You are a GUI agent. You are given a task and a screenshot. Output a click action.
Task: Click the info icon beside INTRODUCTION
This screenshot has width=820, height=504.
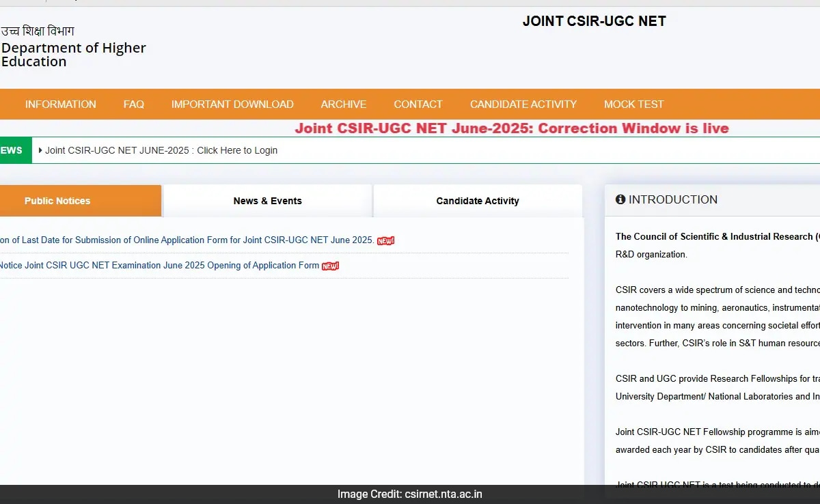(620, 199)
